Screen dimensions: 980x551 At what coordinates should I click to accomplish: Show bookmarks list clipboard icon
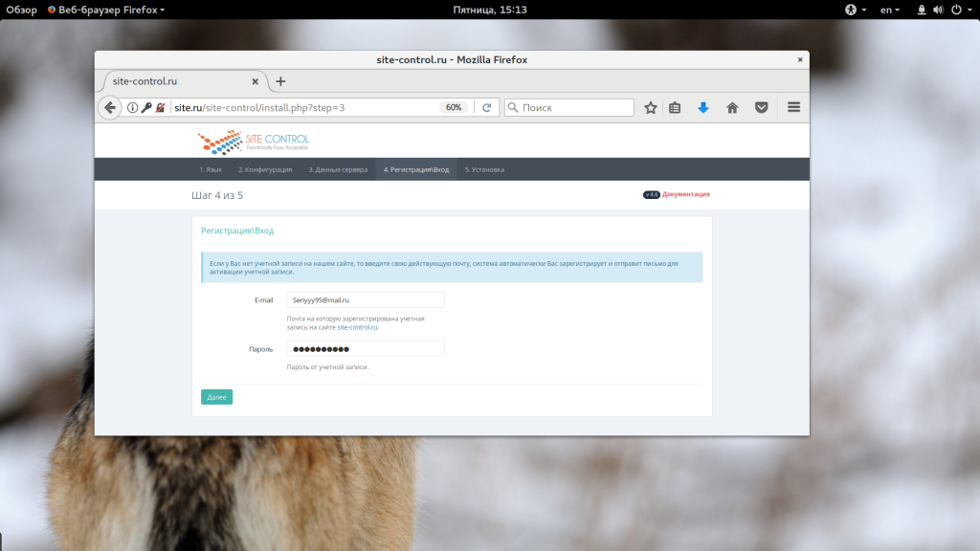pos(675,108)
